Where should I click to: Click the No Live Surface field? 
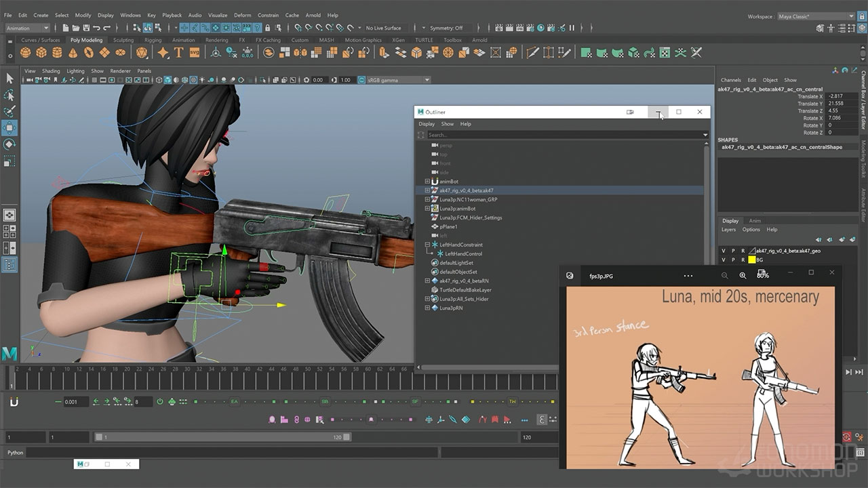click(384, 28)
